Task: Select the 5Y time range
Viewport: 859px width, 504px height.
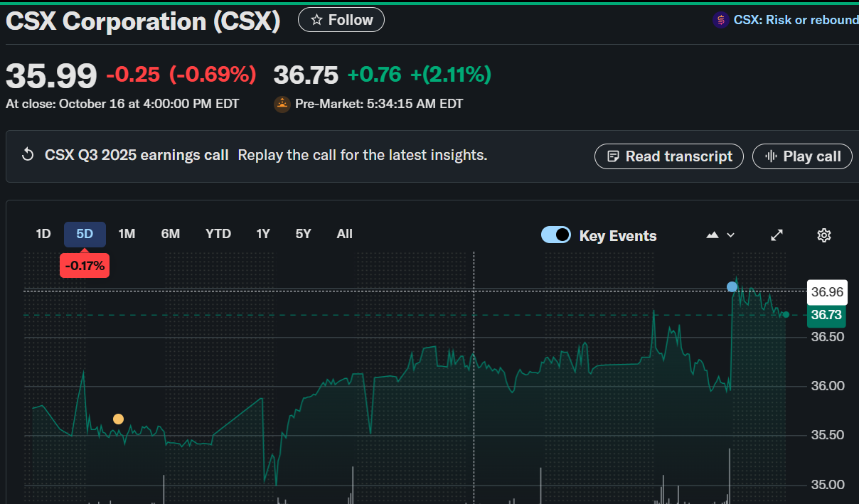Action: [304, 234]
